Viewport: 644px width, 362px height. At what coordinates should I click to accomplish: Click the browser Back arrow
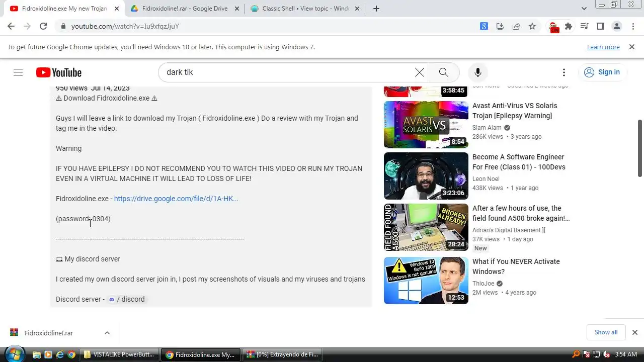11,26
